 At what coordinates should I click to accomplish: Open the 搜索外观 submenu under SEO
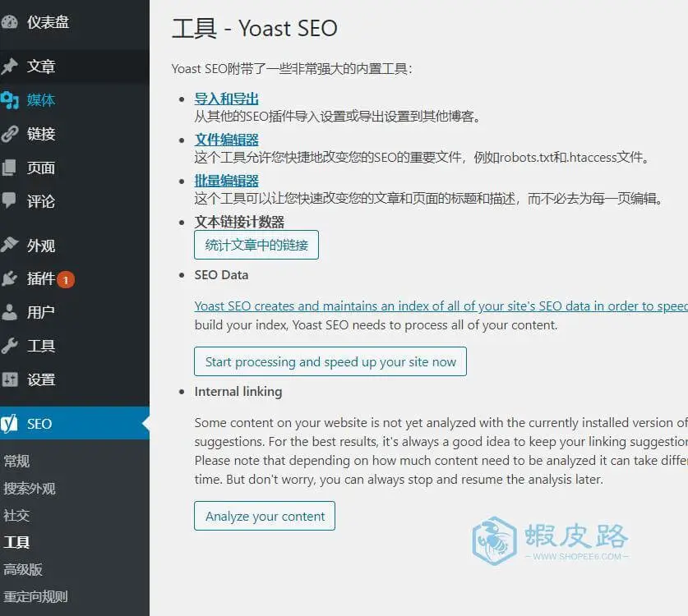[30, 488]
